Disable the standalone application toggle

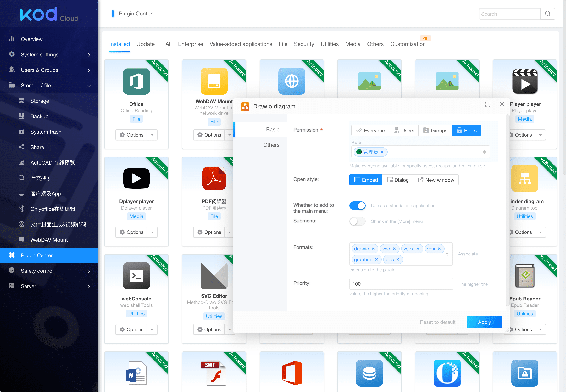(x=357, y=206)
